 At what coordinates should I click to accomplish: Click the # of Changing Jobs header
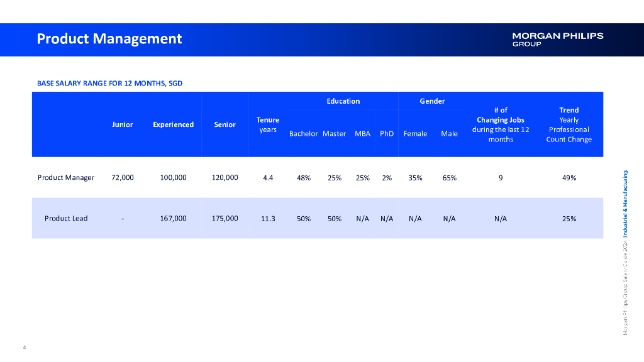click(x=501, y=125)
